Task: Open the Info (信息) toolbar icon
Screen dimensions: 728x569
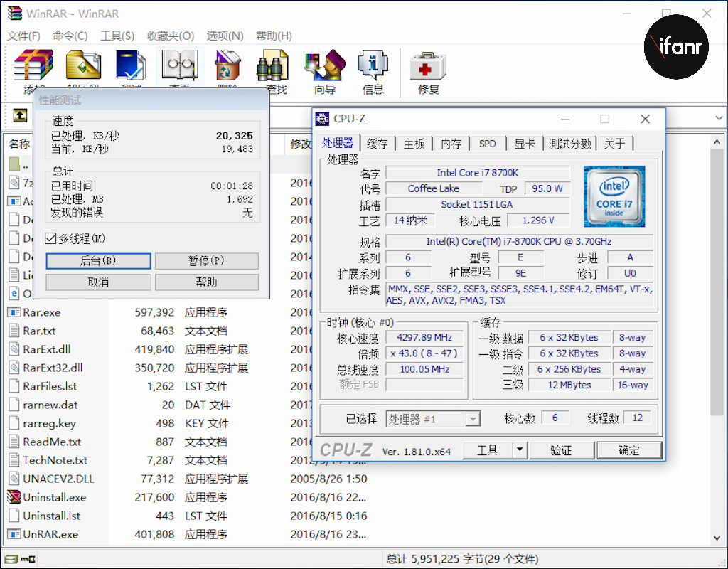Action: (373, 70)
